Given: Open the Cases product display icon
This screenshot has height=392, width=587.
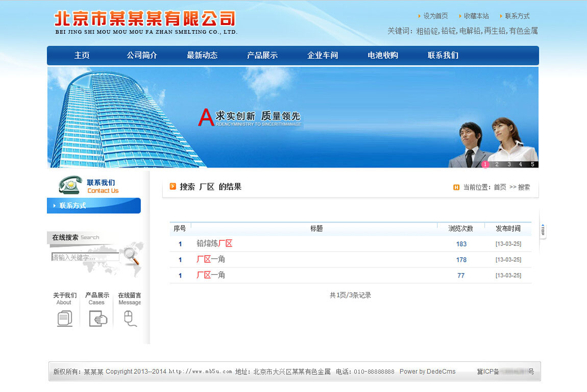Looking at the screenshot, I should [97, 318].
